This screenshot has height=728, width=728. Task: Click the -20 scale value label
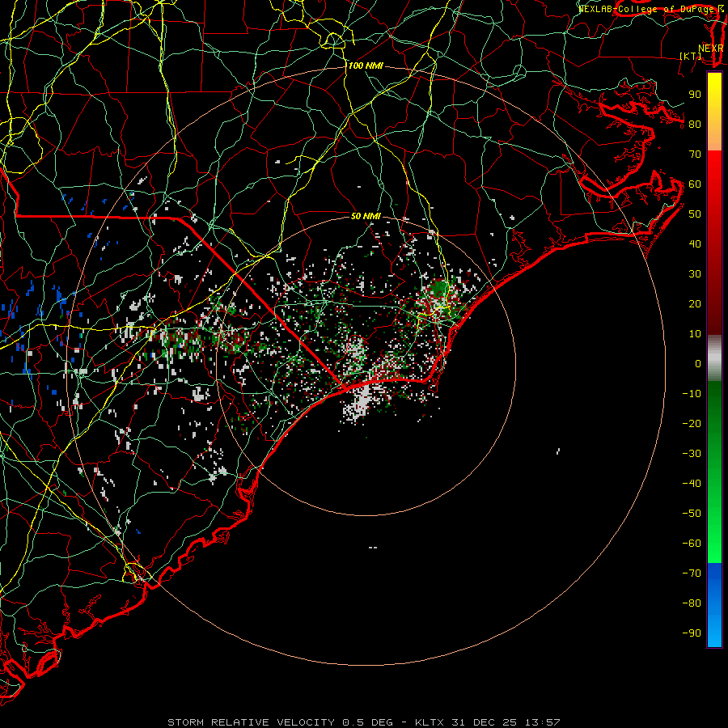click(692, 424)
